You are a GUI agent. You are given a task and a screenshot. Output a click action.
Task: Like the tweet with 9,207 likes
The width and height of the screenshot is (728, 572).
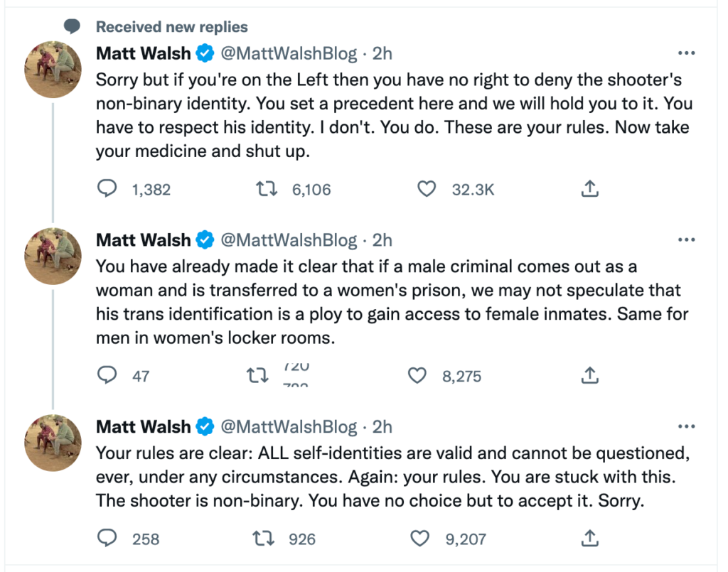(420, 538)
